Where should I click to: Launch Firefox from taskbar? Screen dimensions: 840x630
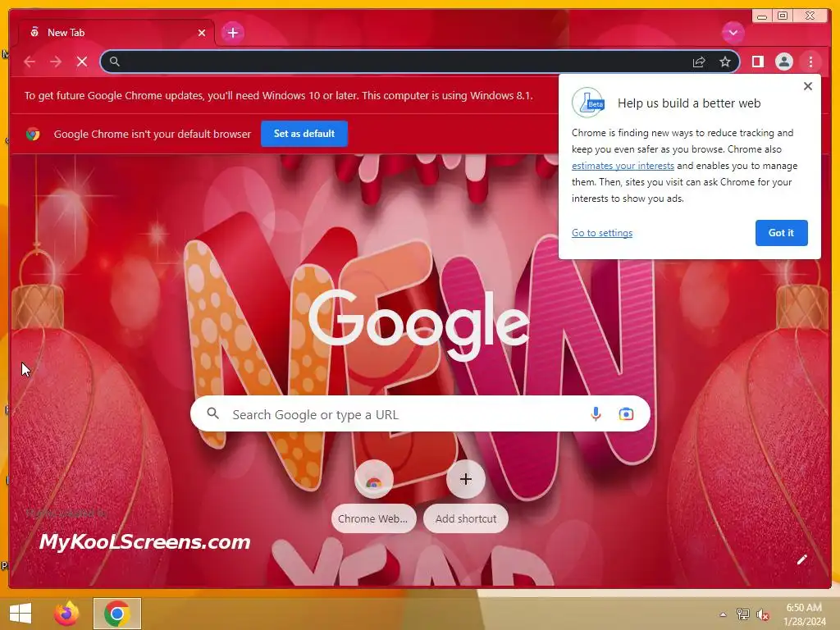(x=66, y=614)
